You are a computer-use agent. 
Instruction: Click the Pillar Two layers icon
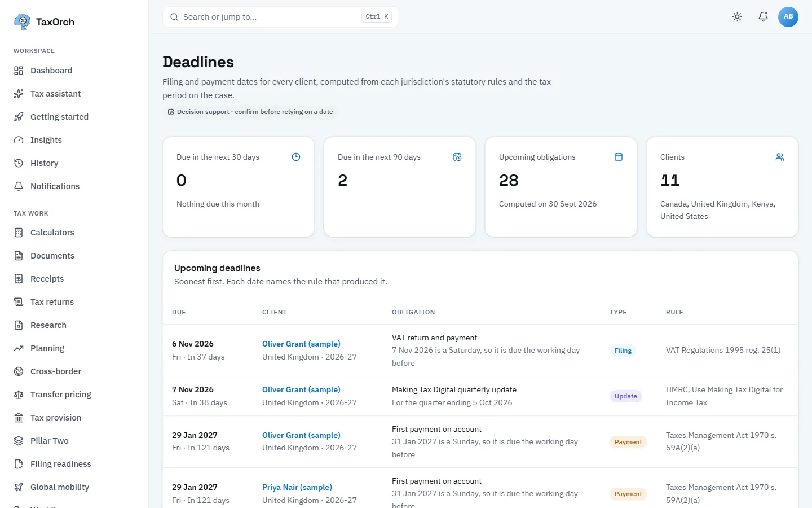click(x=19, y=441)
